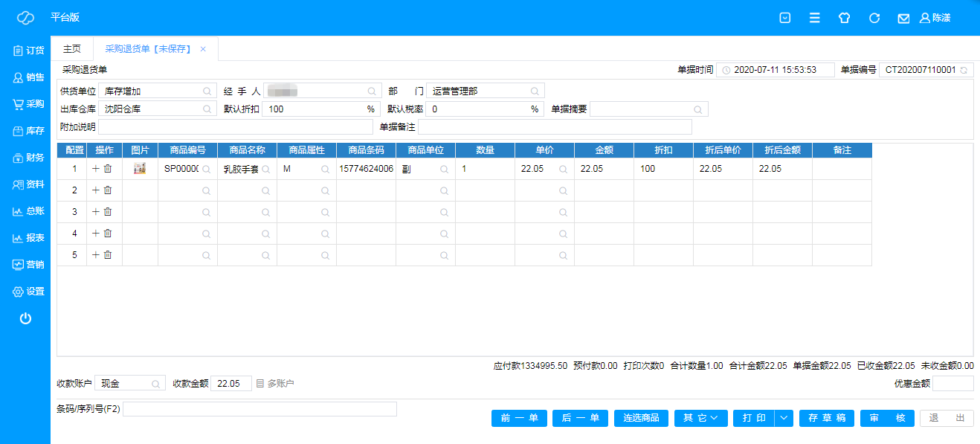Click the clock icon in 单据时间 field

click(726, 70)
